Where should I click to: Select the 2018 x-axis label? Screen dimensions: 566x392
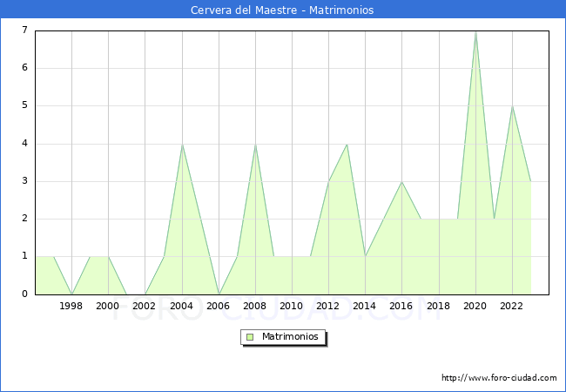tap(439, 306)
